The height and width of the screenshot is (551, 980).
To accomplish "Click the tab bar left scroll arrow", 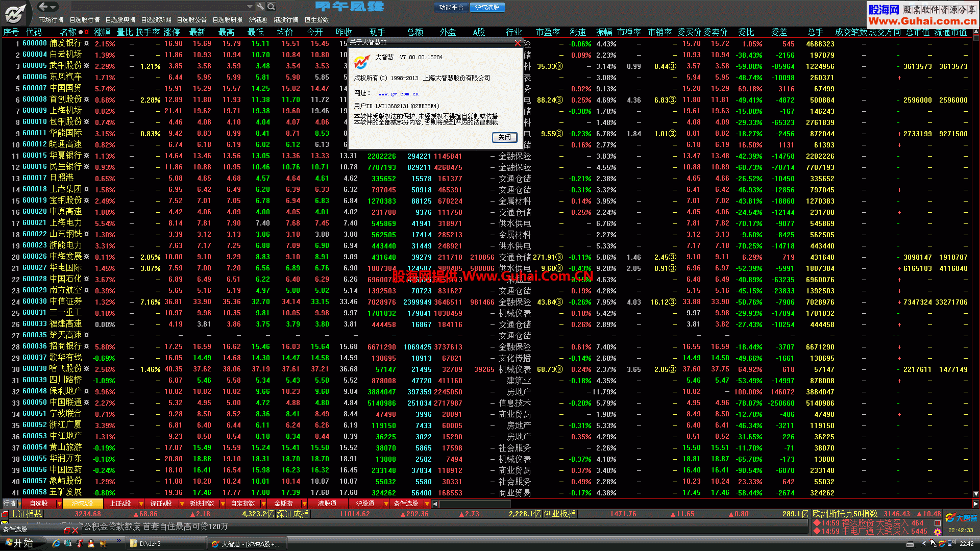I will click(x=435, y=504).
